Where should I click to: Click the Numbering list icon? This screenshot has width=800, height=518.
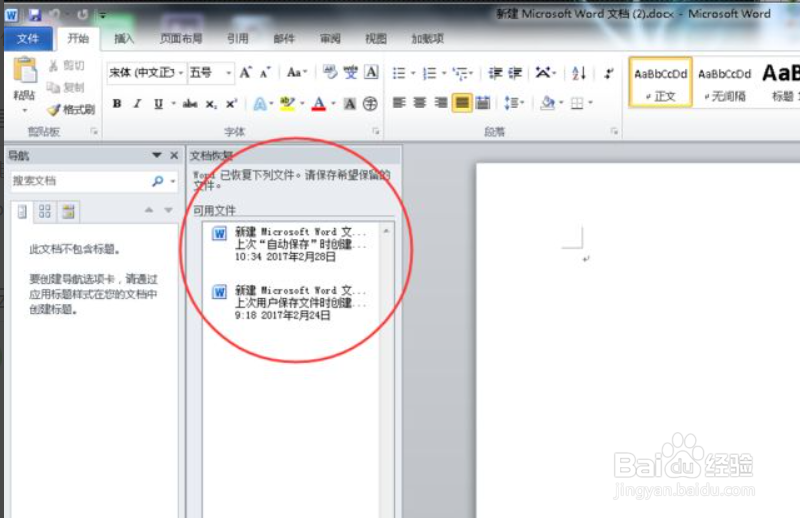(430, 73)
